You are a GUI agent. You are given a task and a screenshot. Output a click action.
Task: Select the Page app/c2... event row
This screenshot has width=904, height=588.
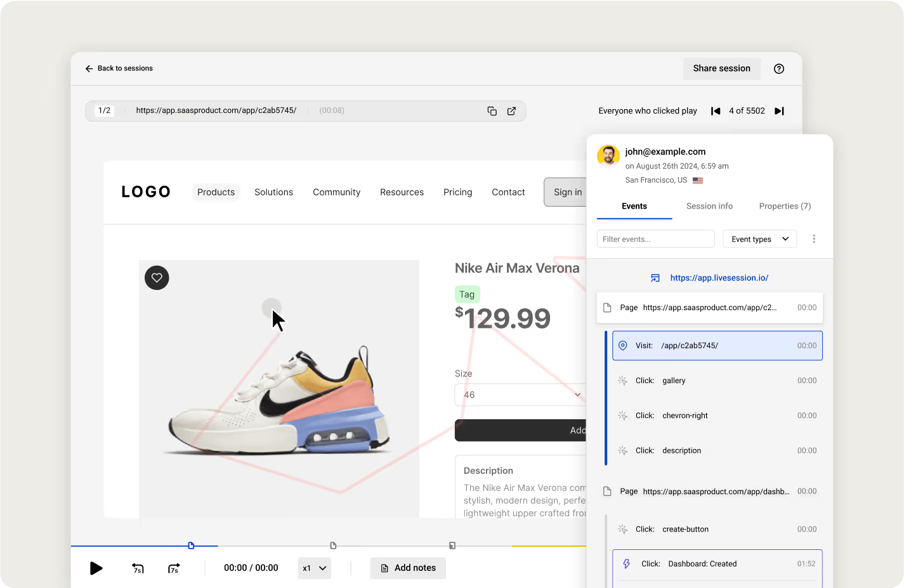(x=710, y=308)
